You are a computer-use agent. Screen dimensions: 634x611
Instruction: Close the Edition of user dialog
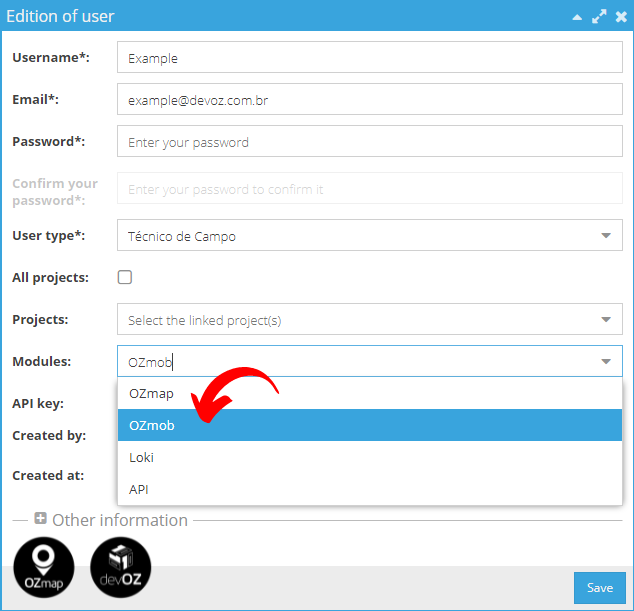click(621, 17)
